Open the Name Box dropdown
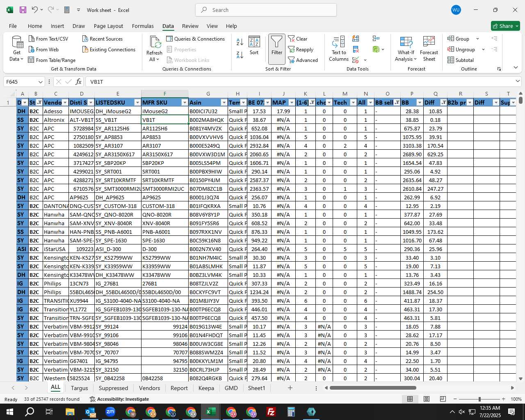This screenshot has width=525, height=420. click(40, 82)
